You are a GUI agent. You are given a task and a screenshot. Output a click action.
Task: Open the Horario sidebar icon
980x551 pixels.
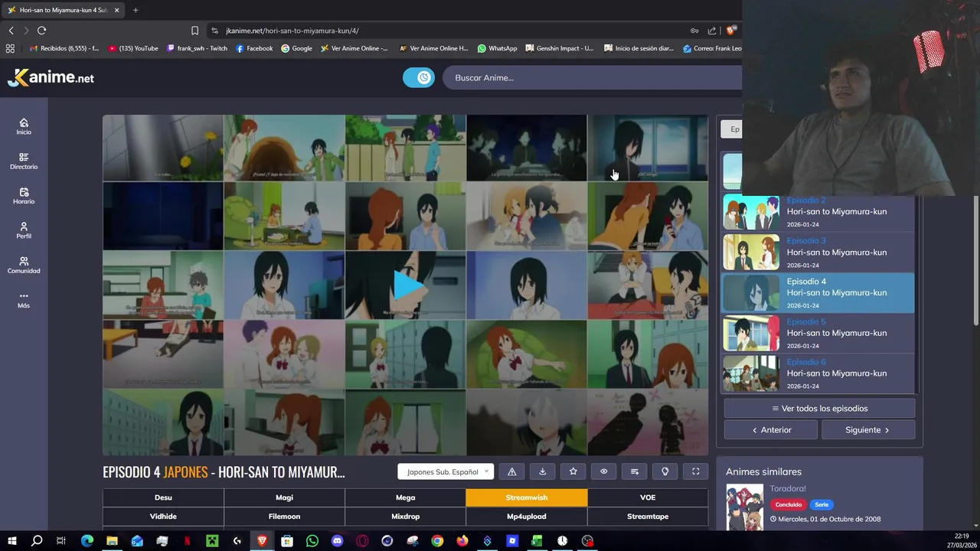pyautogui.click(x=24, y=196)
